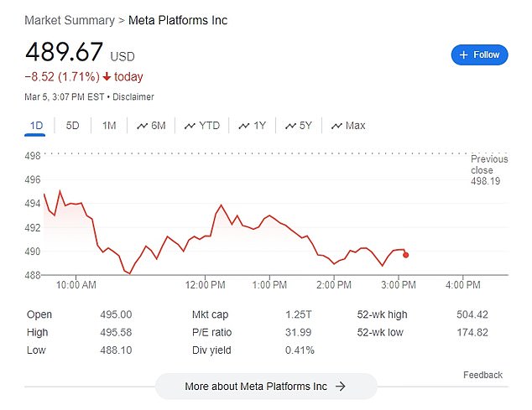Follow Meta Platforms stock

point(479,55)
